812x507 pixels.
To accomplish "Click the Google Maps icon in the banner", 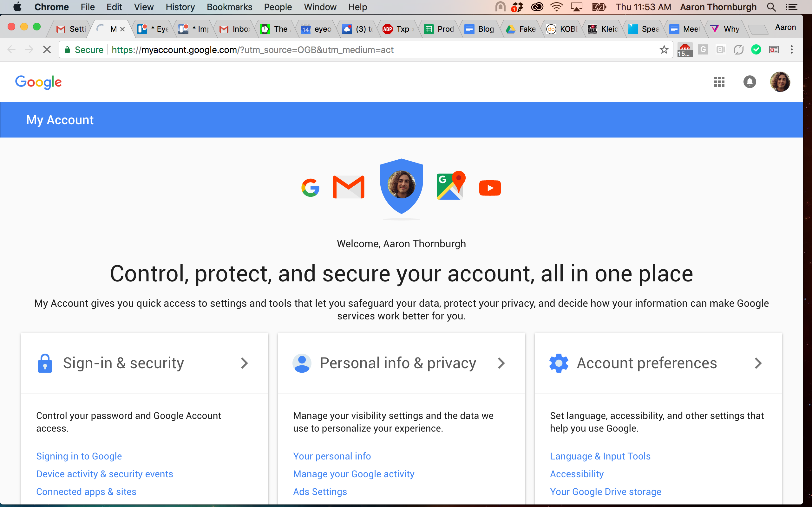I will pos(451,185).
